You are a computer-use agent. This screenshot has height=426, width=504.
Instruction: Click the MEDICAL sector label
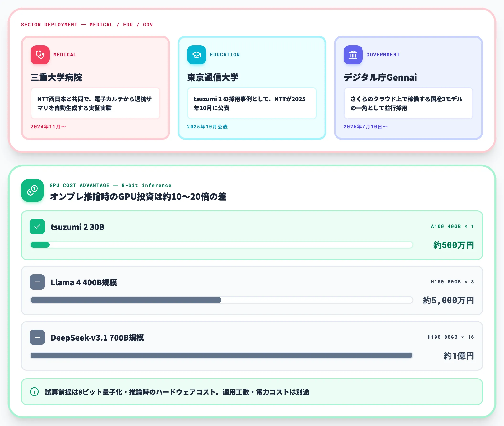click(x=65, y=55)
